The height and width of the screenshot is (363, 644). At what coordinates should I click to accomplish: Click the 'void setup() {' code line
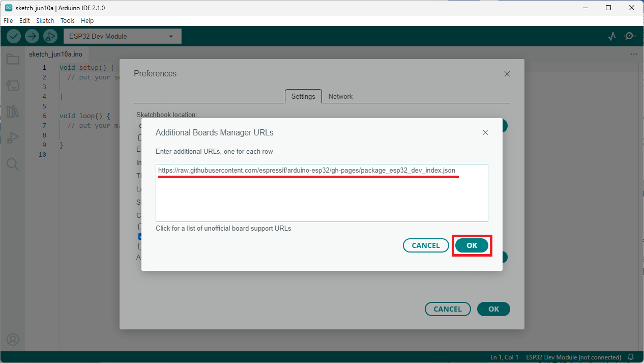[87, 68]
